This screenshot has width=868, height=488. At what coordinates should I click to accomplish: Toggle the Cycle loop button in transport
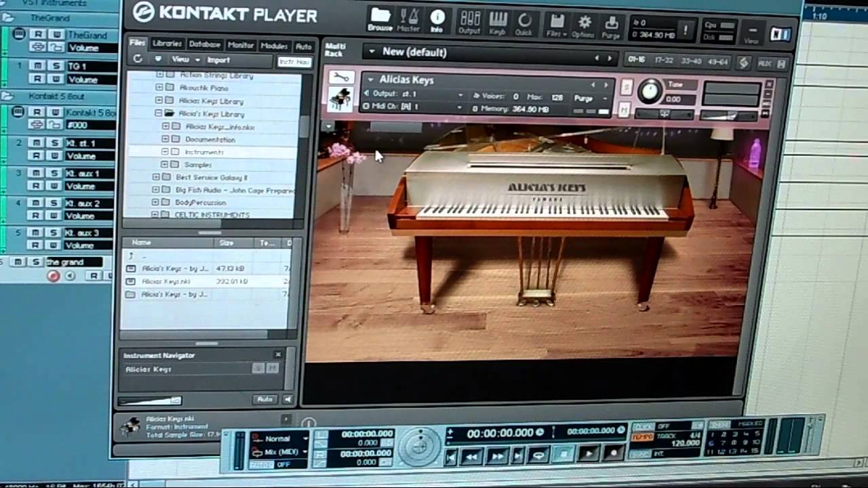pos(538,455)
